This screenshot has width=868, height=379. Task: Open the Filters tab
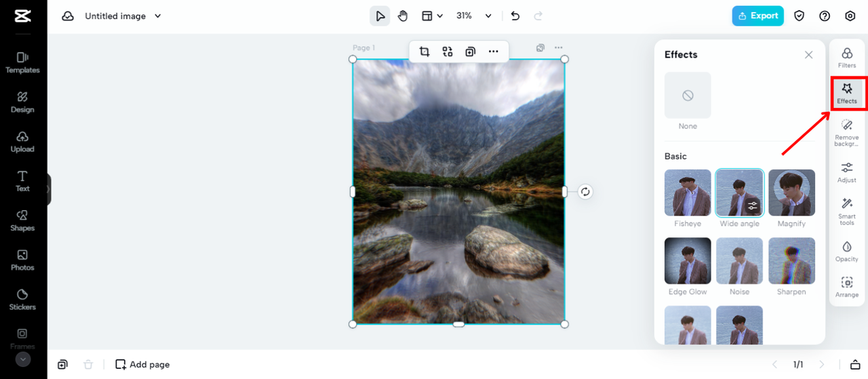pos(847,58)
